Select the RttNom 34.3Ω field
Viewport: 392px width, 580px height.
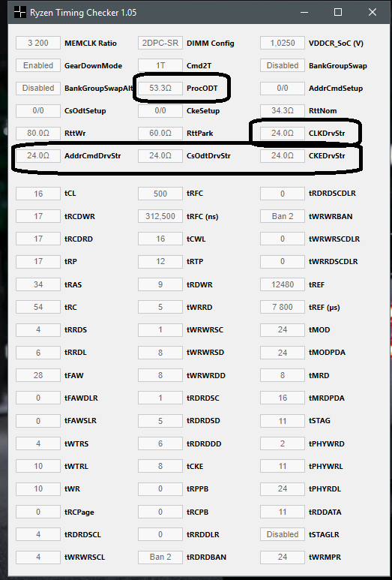tap(283, 110)
